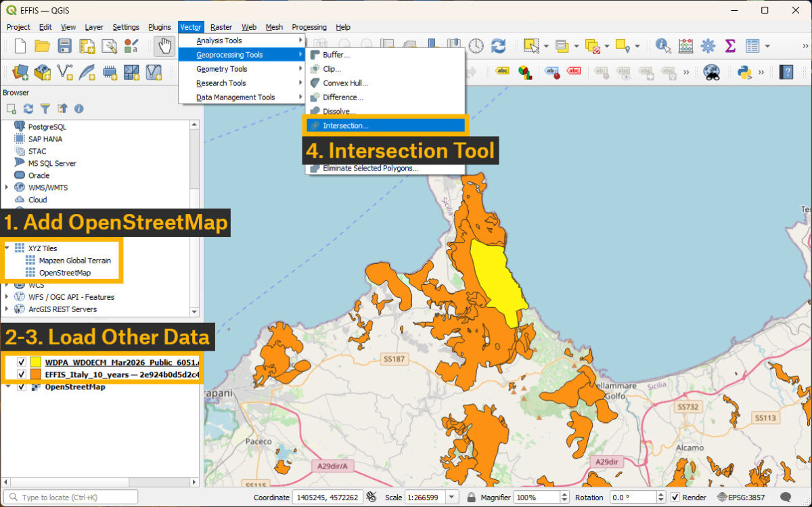812x507 pixels.
Task: Click the New Temporary Scratch Layer icon
Action: click(110, 71)
